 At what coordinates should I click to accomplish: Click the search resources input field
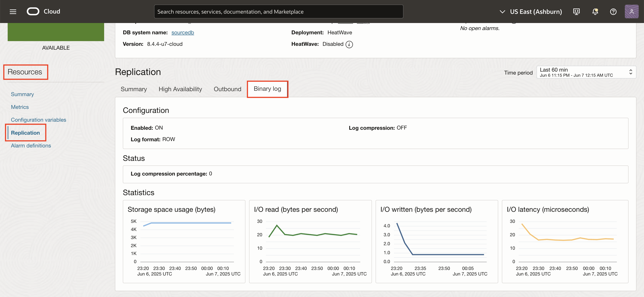(x=279, y=11)
